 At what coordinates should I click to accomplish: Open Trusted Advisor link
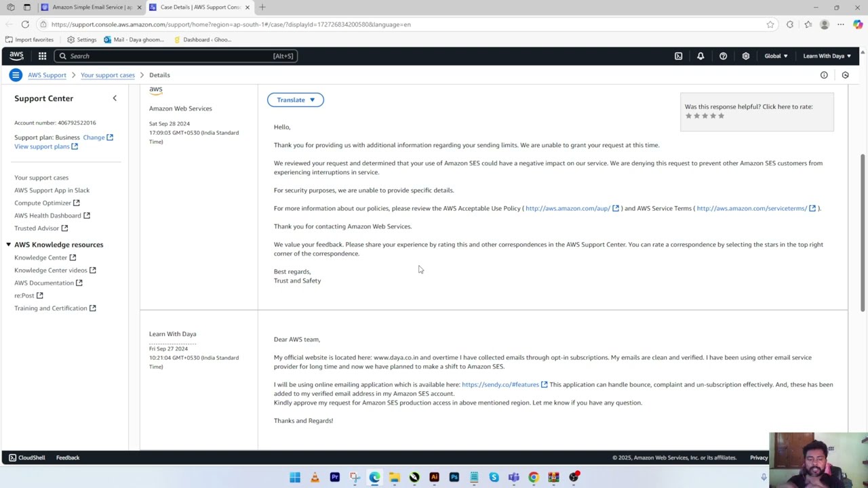41,228
